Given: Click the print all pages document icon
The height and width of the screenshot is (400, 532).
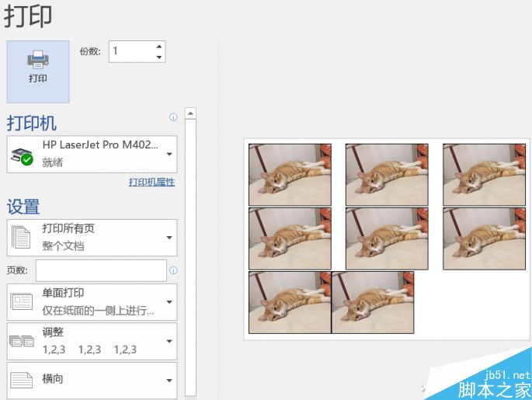Looking at the screenshot, I should pos(21,237).
